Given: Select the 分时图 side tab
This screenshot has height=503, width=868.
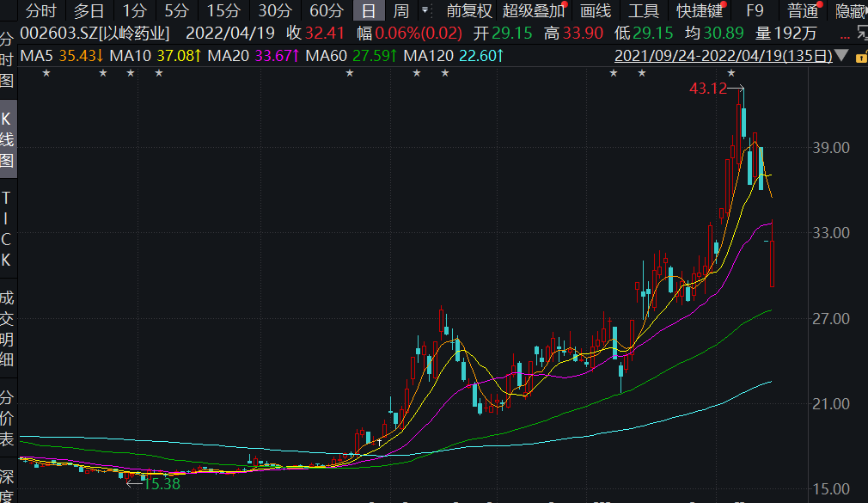Looking at the screenshot, I should pyautogui.click(x=7, y=60).
